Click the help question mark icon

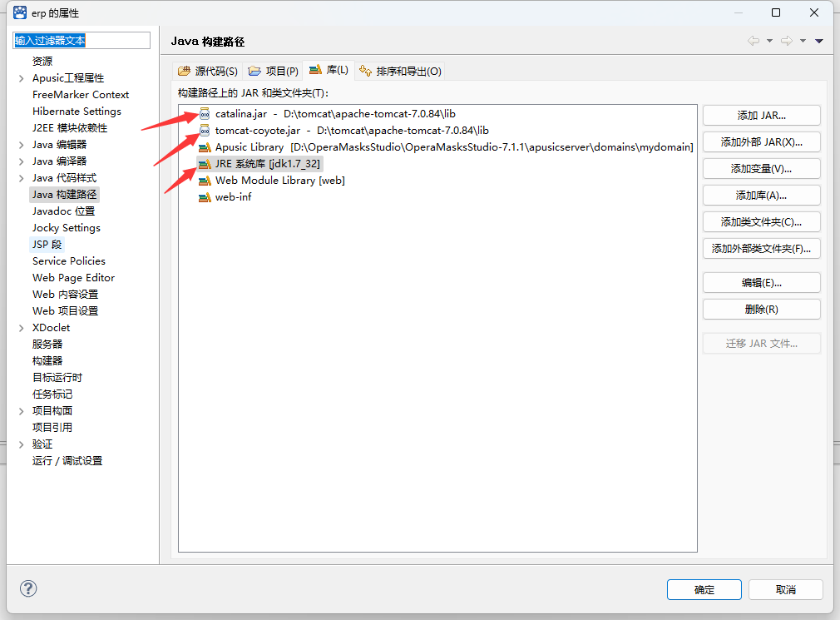[28, 588]
